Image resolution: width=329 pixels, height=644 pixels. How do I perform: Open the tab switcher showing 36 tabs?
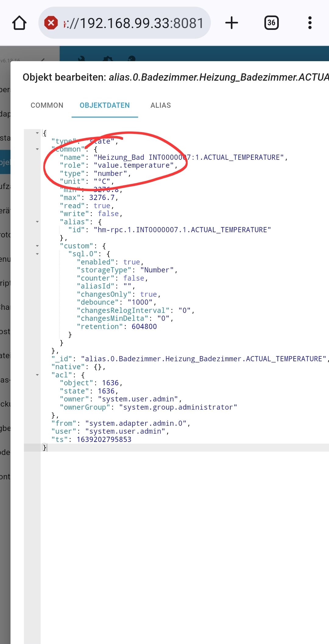(x=271, y=23)
